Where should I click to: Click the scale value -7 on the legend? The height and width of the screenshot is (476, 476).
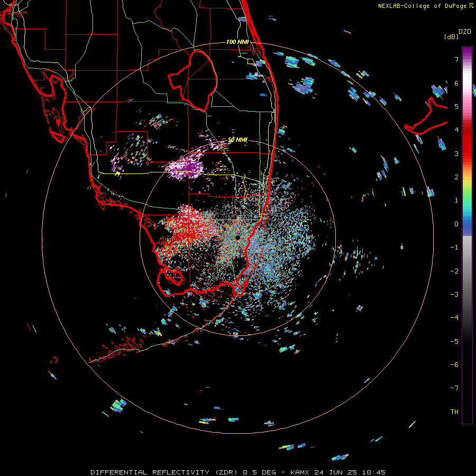[x=454, y=388]
